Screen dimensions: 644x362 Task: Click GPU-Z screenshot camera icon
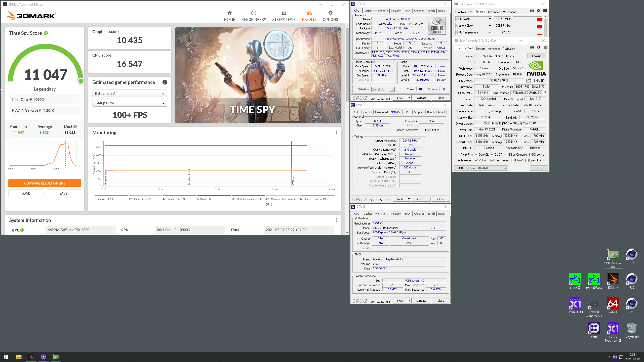point(532,47)
